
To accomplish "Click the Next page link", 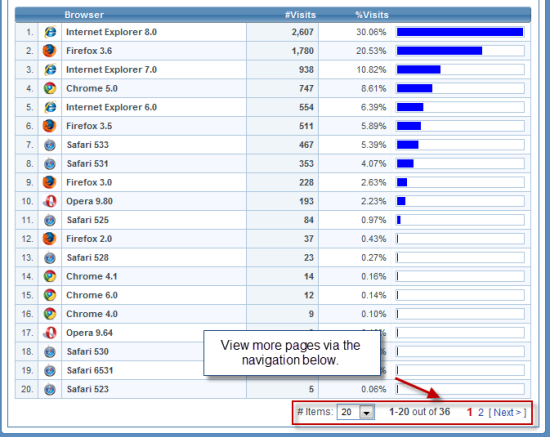I will (507, 412).
